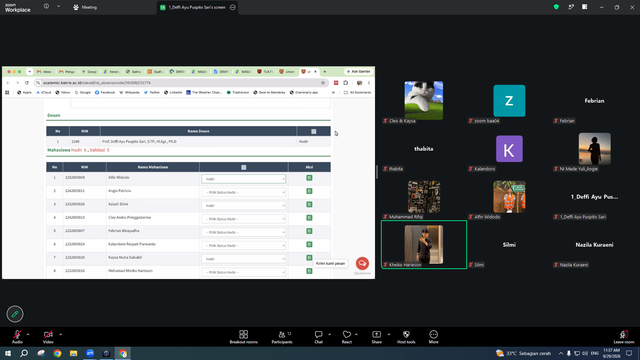
Task: Open the Chat panel
Action: (x=318, y=337)
